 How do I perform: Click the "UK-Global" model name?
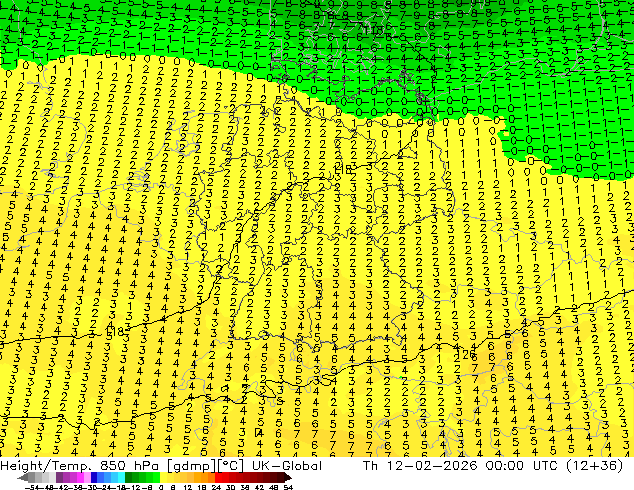pos(287,466)
